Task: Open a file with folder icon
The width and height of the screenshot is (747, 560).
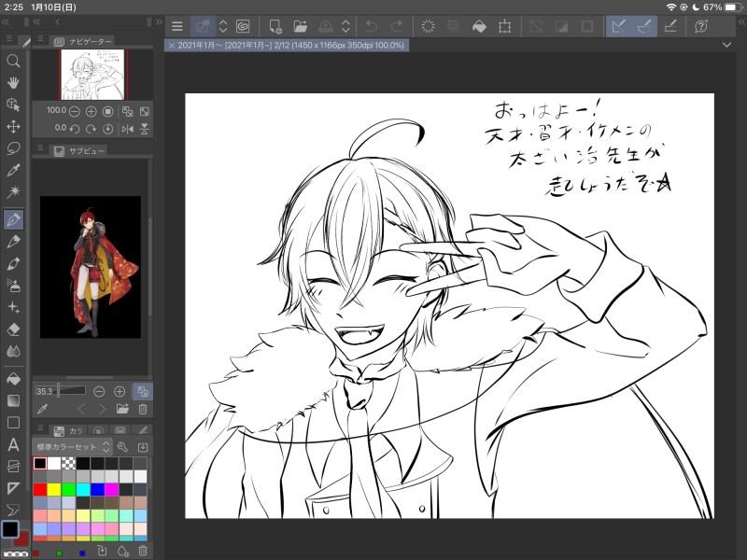Action: [301, 26]
